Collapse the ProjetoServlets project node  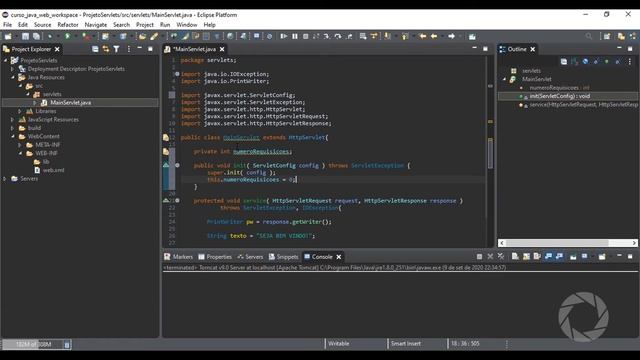(5, 60)
